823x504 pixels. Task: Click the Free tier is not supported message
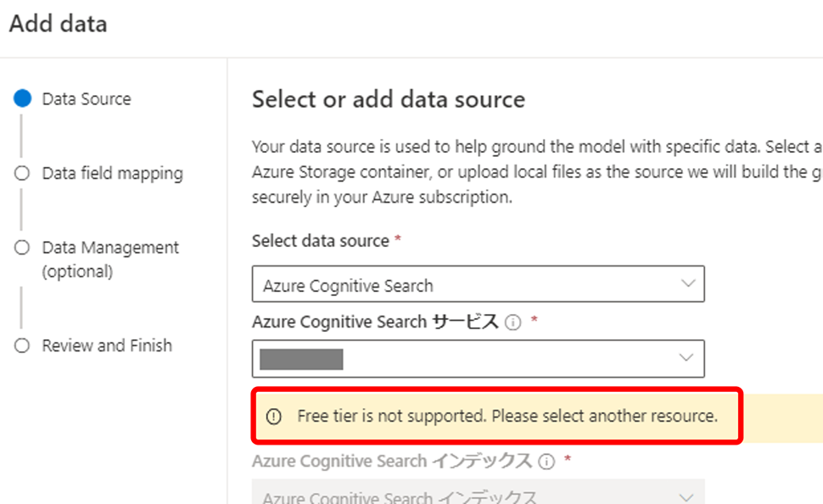coord(507,417)
